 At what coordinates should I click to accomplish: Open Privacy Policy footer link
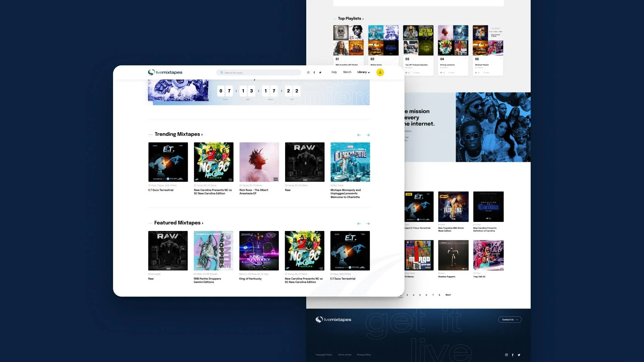tap(364, 355)
